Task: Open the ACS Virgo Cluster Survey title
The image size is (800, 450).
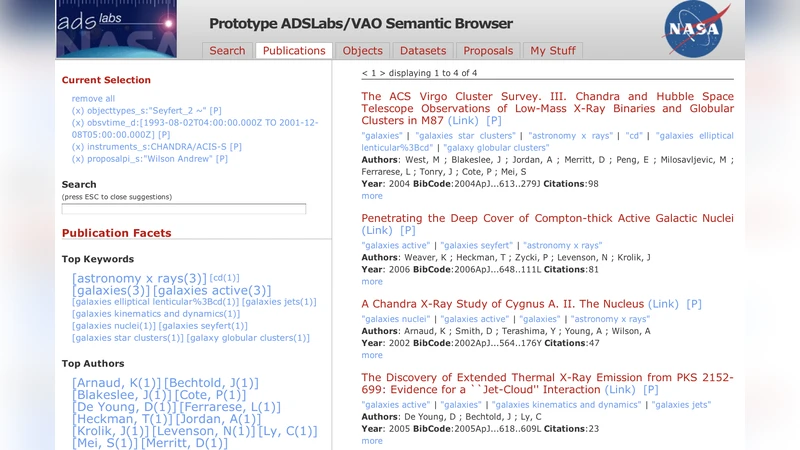Action: 547,109
